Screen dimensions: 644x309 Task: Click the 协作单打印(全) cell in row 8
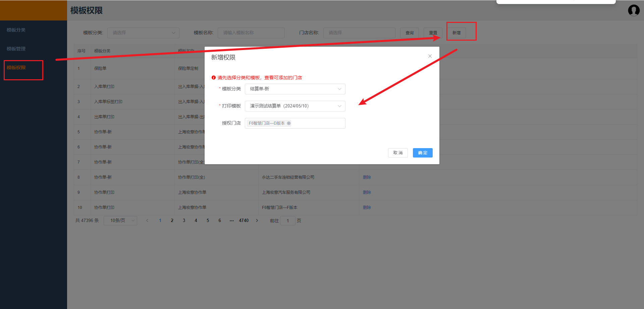point(216,177)
